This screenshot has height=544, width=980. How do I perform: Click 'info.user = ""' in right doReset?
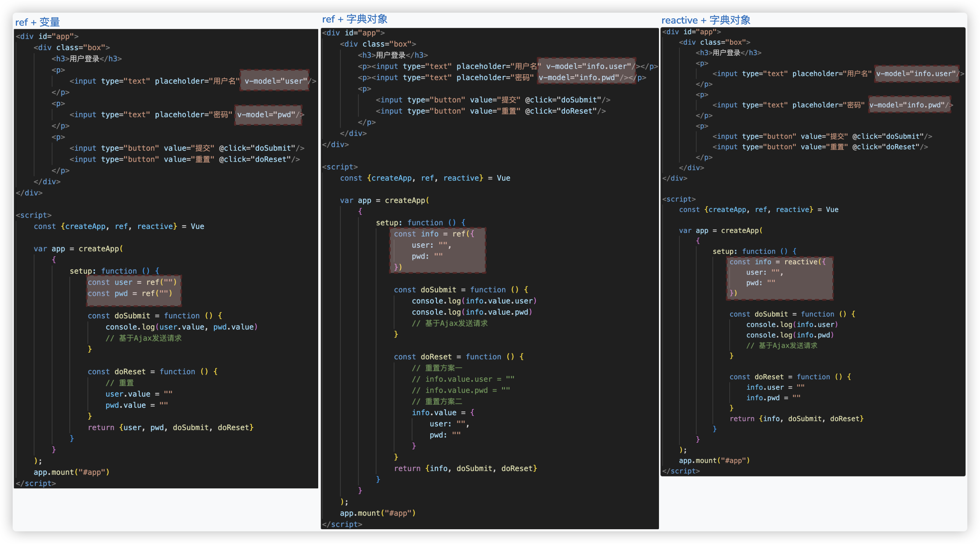pos(775,387)
